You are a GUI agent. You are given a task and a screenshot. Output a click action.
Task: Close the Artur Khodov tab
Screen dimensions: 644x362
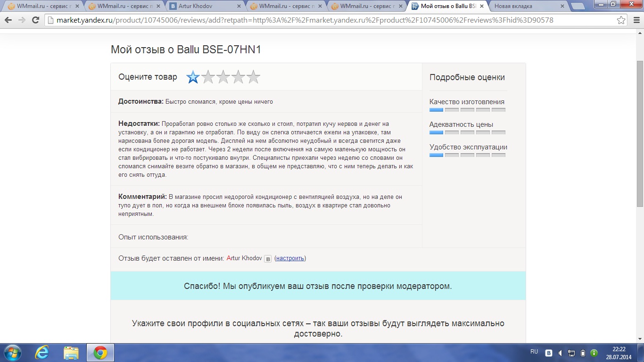[239, 6]
